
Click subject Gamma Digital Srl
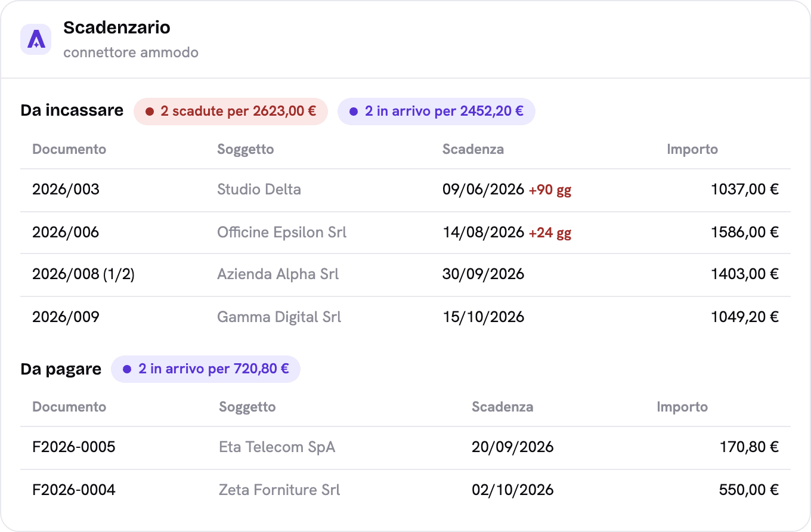pos(279,317)
